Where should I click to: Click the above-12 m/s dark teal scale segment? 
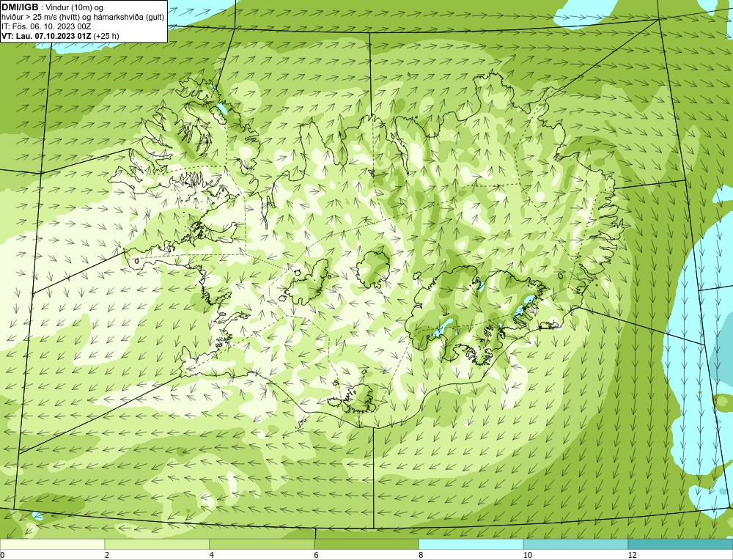pyautogui.click(x=681, y=544)
